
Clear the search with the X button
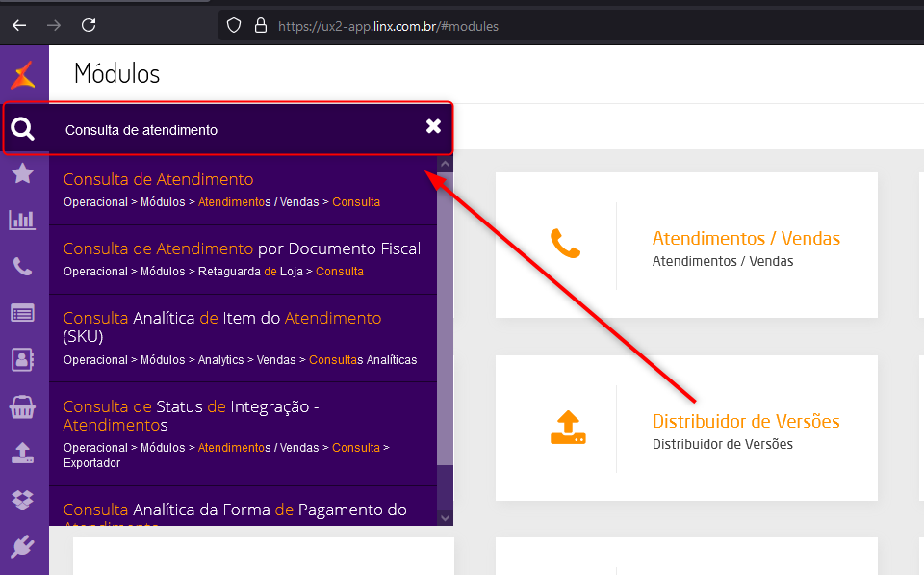[432, 127]
